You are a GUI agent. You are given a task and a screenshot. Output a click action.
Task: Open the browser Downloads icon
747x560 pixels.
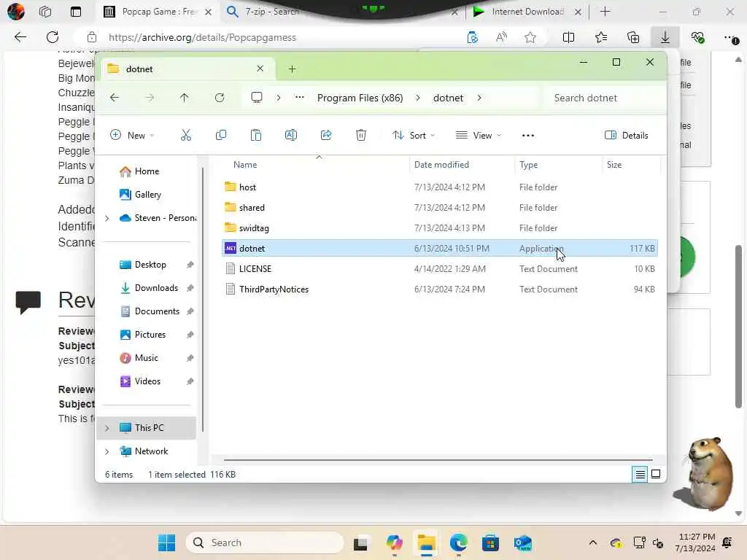(665, 38)
